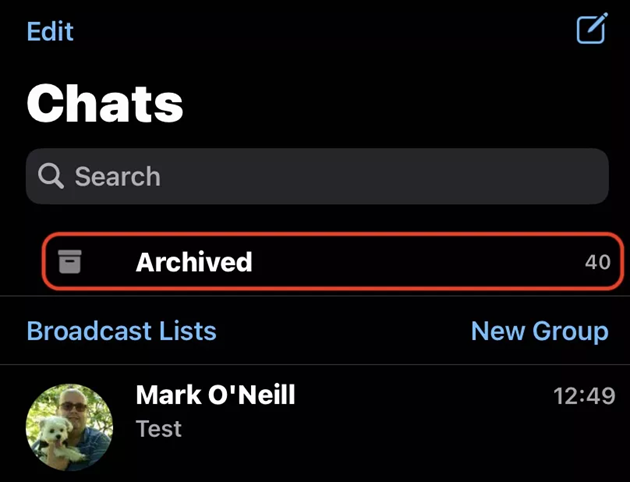Click the magnifying glass search icon

[x=51, y=176]
